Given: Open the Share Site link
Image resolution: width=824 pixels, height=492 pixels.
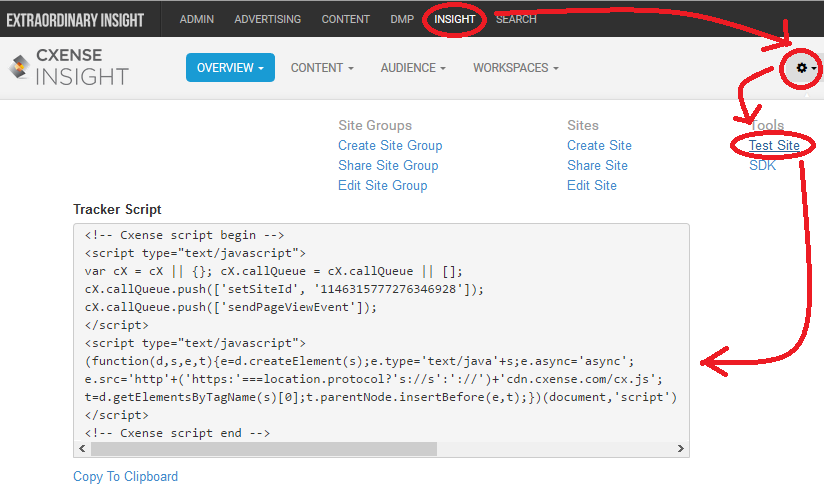Looking at the screenshot, I should click(x=597, y=166).
